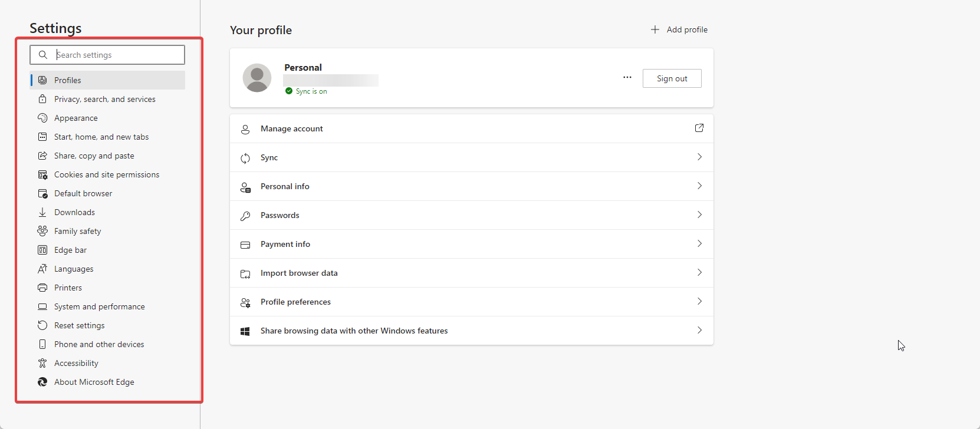
Task: Click the Cookies and site permissions icon
Action: [42, 174]
